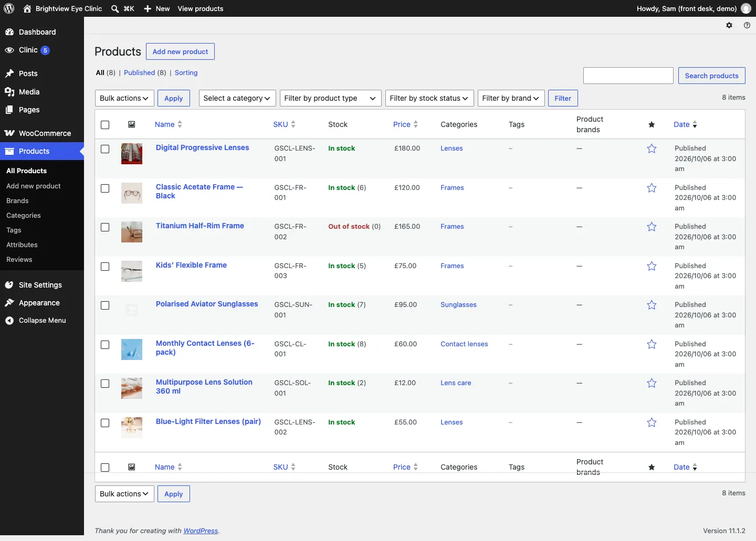Toggle featured star for Multipurpose Lens Solution
Image resolution: width=756 pixels, height=541 pixels.
point(652,383)
